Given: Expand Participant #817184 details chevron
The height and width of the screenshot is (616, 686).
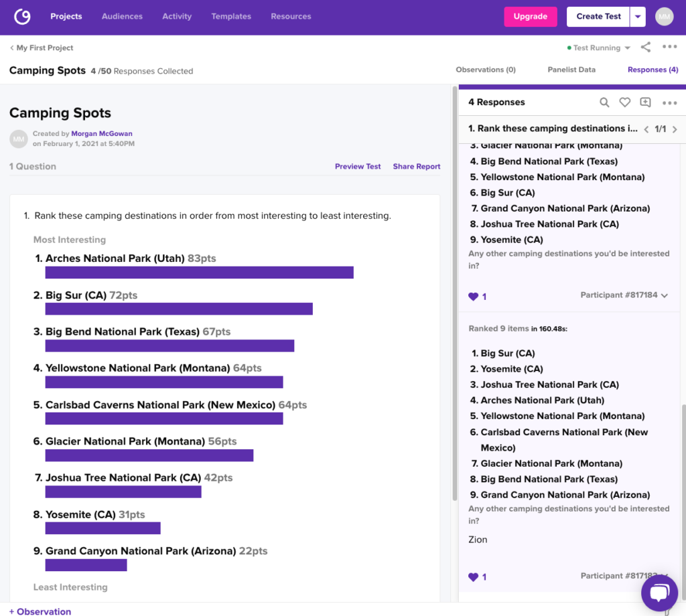Looking at the screenshot, I should point(665,295).
